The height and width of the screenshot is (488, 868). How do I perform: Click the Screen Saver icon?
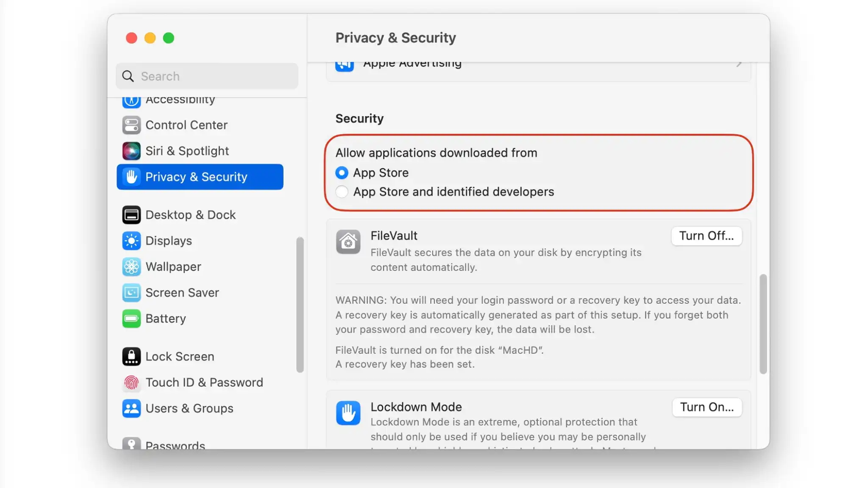(x=131, y=293)
